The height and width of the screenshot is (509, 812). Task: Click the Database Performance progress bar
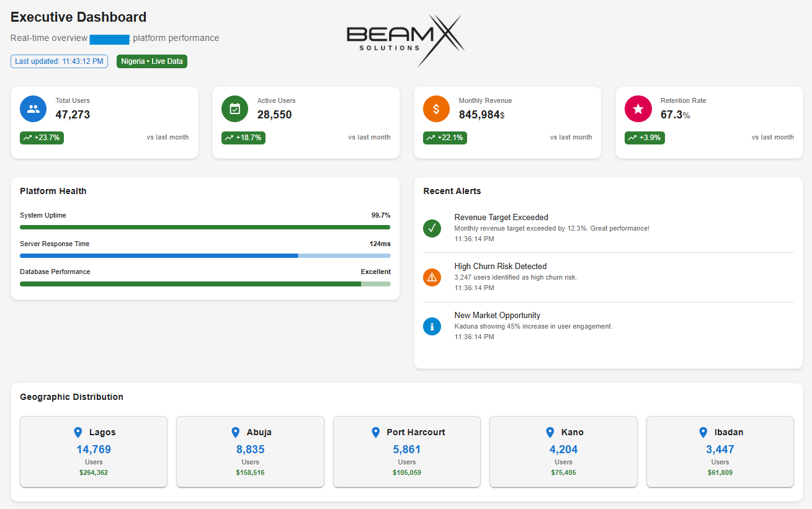pos(205,284)
